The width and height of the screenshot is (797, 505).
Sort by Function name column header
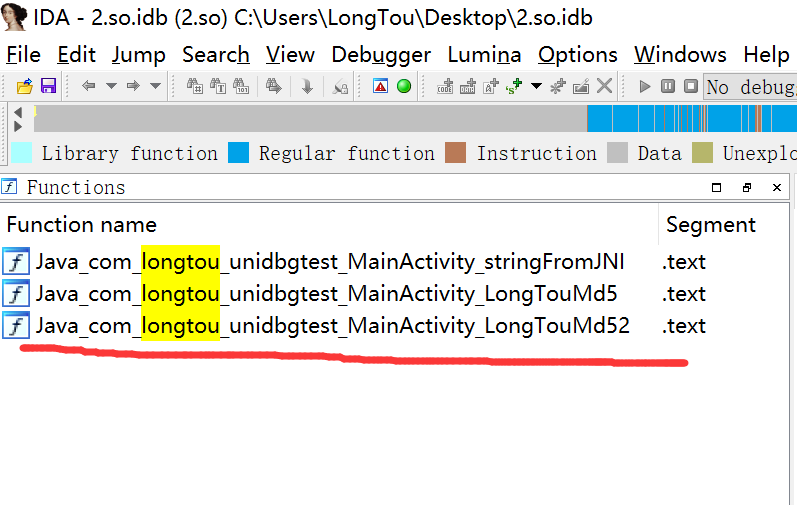(329, 224)
